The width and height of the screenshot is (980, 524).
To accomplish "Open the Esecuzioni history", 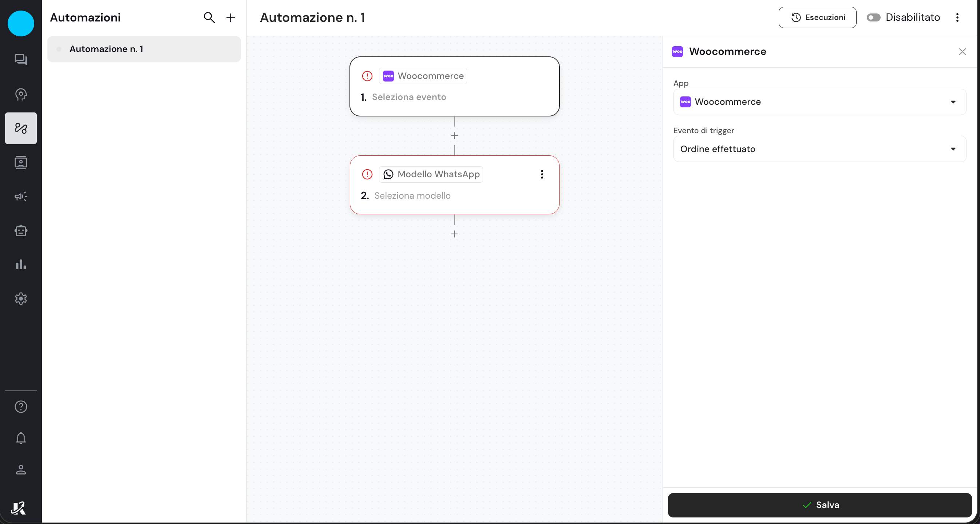I will [x=818, y=17].
